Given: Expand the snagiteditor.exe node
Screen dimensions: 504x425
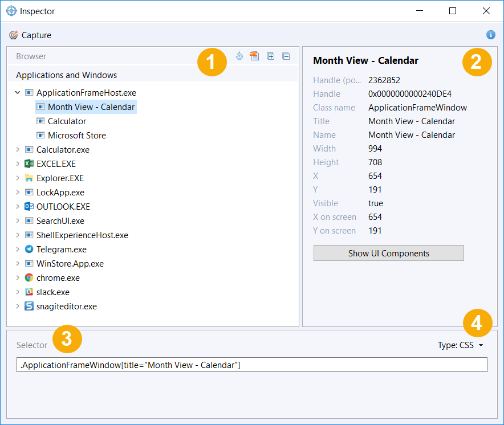Looking at the screenshot, I should click(18, 306).
